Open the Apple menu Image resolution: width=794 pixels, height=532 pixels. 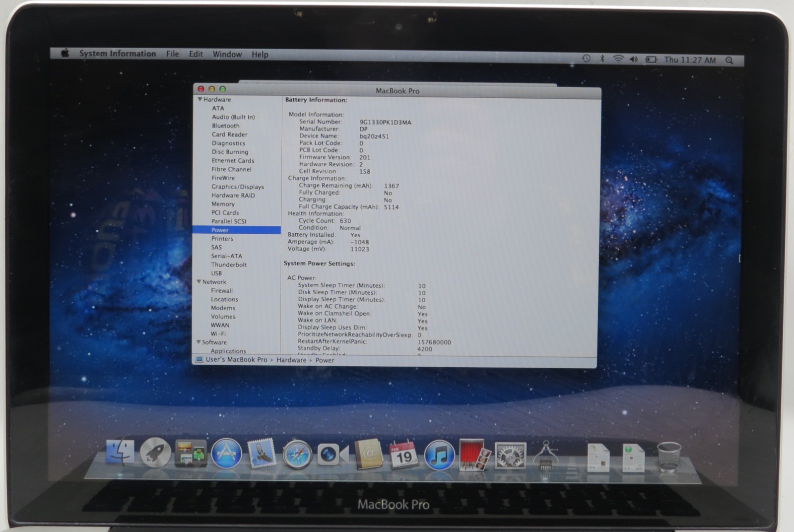point(65,53)
